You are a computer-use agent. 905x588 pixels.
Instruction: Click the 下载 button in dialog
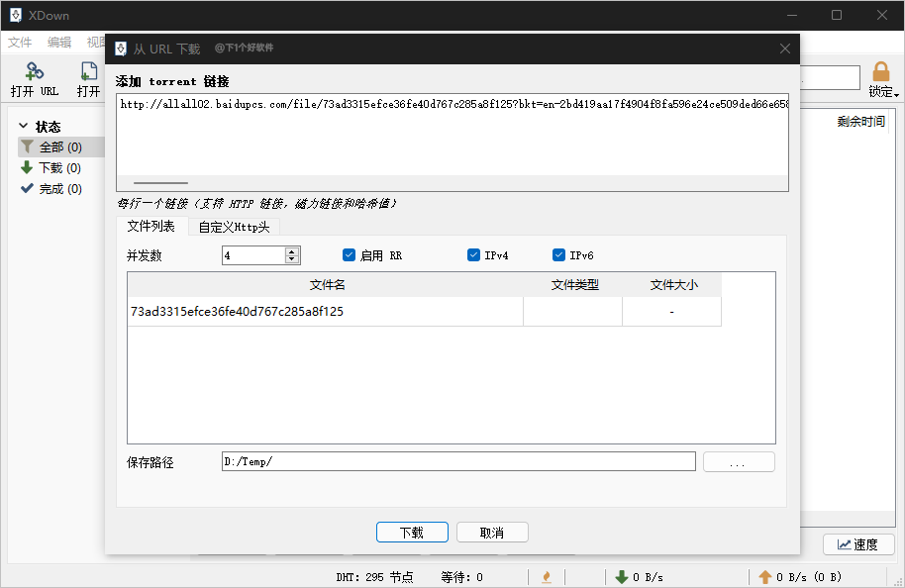tap(412, 532)
